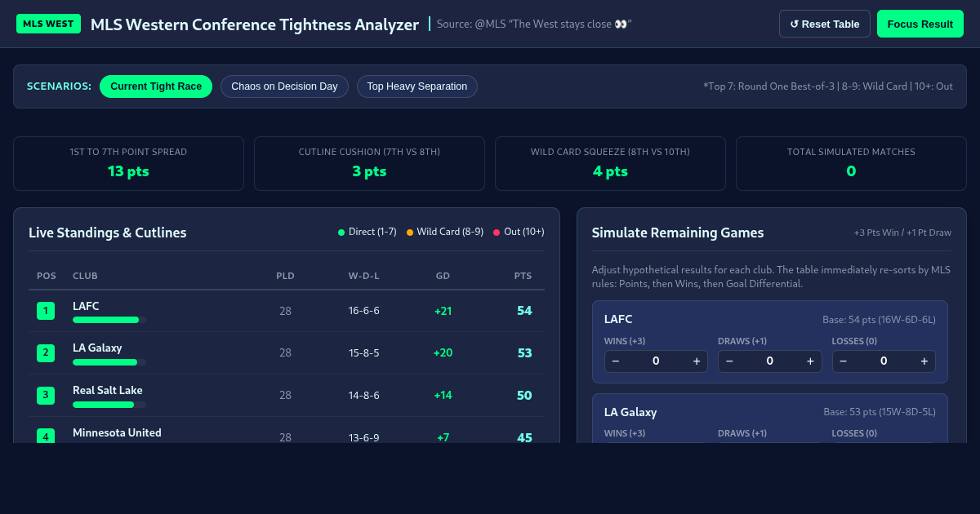Click the 3 pts cutline cushion stat

coord(369,171)
